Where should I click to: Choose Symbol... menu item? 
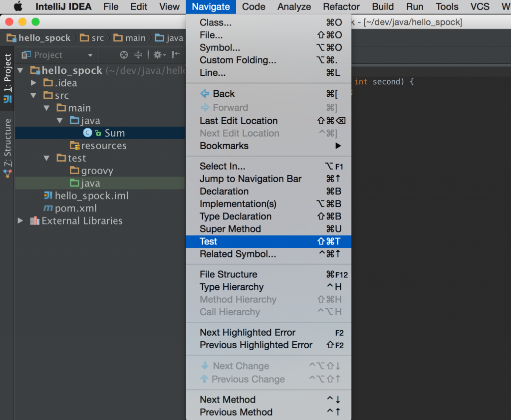[268, 47]
